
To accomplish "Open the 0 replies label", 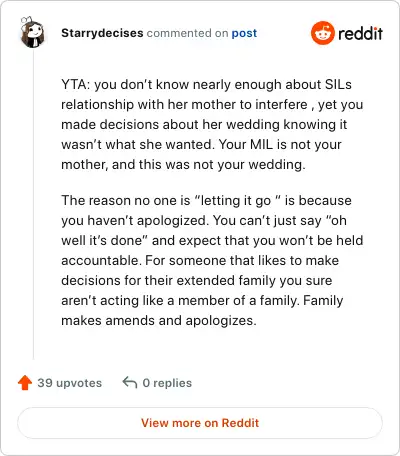I will pos(167,383).
